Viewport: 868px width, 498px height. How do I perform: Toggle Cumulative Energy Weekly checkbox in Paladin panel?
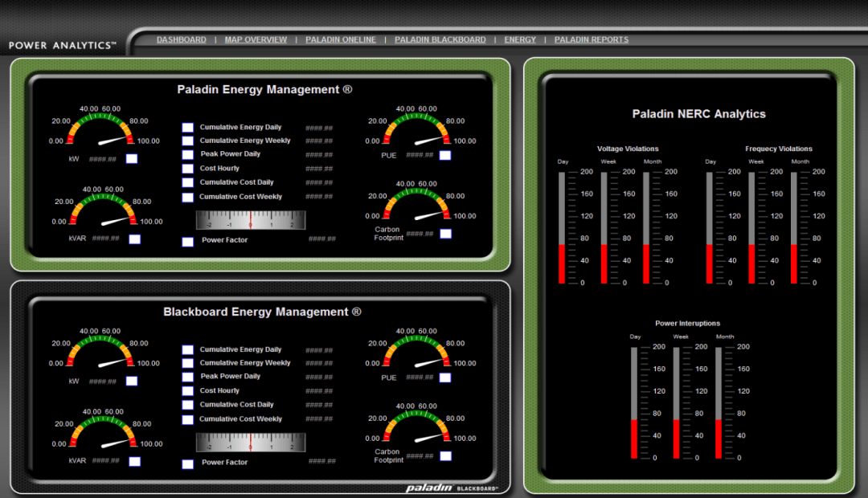coord(187,141)
